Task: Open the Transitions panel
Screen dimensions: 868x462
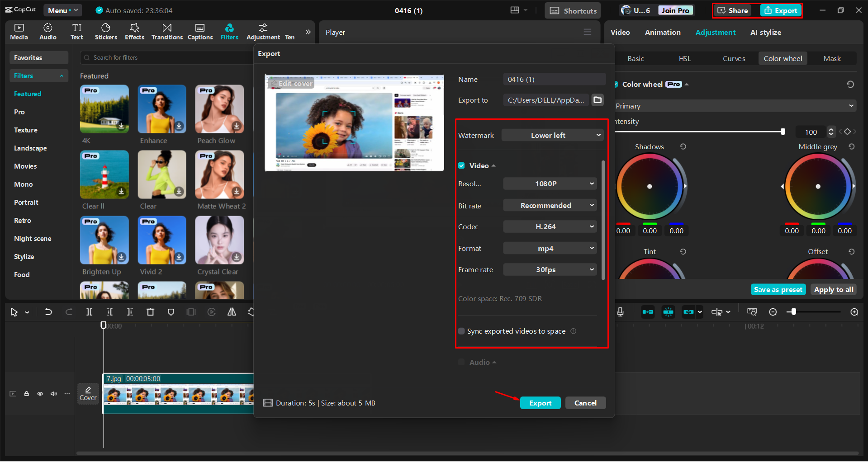Action: 166,32
